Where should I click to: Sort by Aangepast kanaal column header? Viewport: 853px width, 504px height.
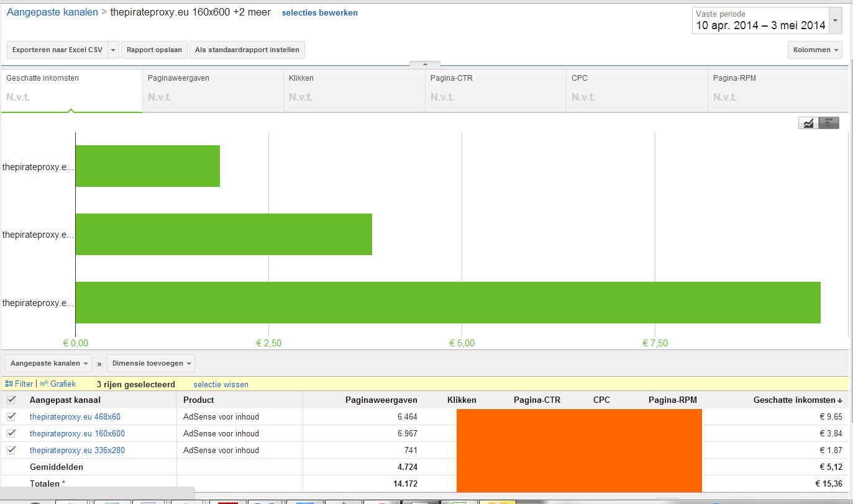(x=65, y=400)
